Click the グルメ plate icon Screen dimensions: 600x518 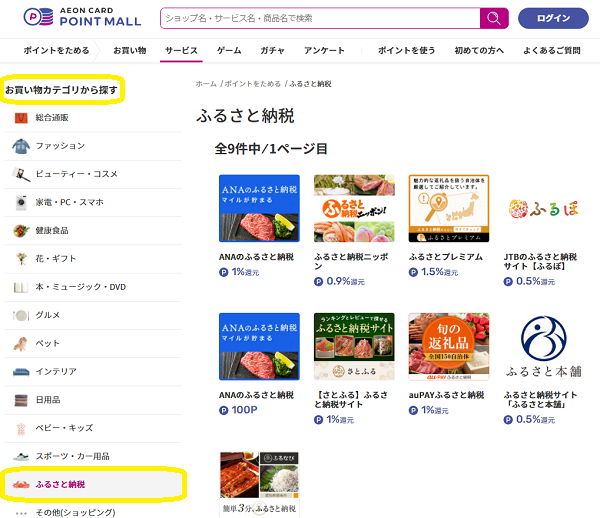click(21, 315)
